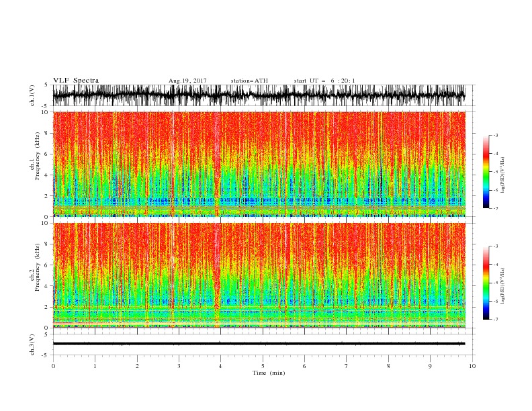Click the ch.1 waveform plot at top
The height and width of the screenshot is (411, 532).
tap(259, 95)
